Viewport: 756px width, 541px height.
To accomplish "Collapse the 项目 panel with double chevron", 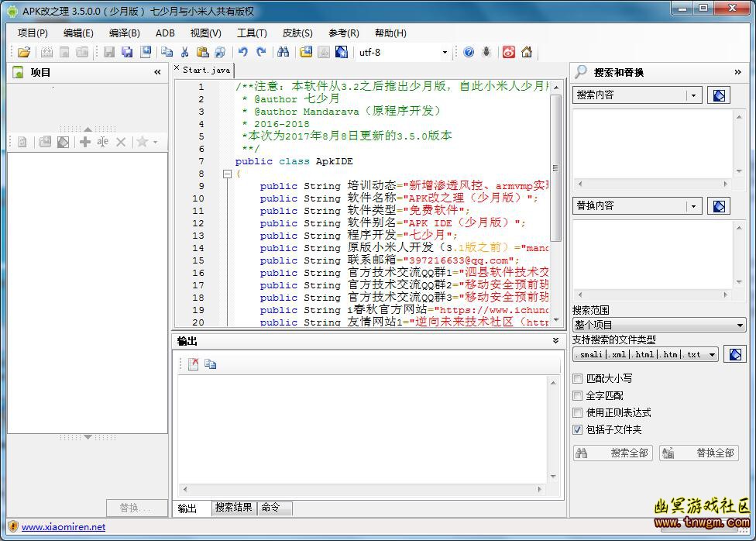I will coord(157,72).
